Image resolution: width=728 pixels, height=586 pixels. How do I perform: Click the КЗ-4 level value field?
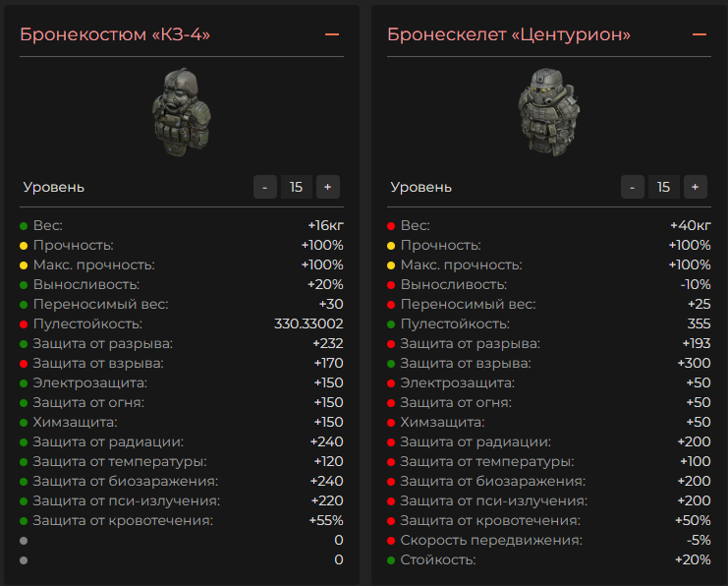click(x=296, y=187)
